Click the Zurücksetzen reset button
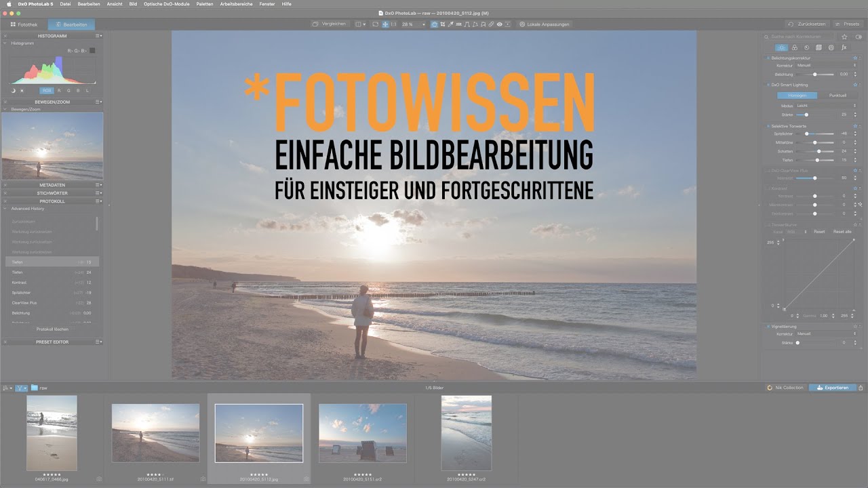 [808, 24]
